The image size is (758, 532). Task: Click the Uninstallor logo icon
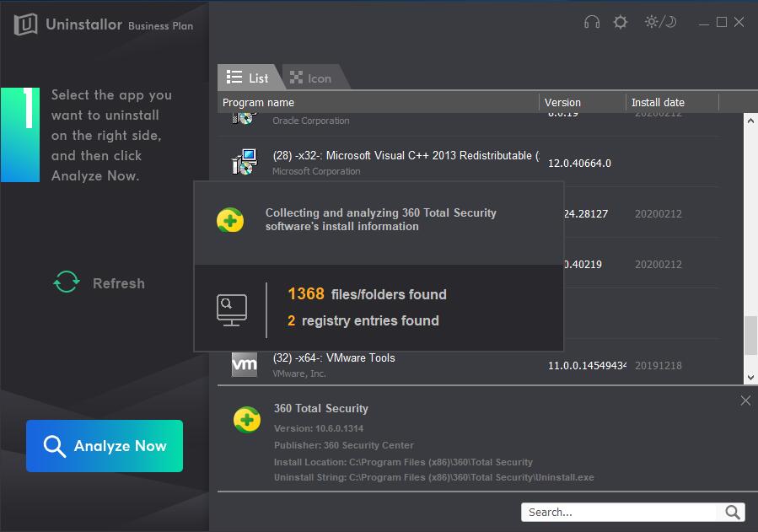[27, 24]
